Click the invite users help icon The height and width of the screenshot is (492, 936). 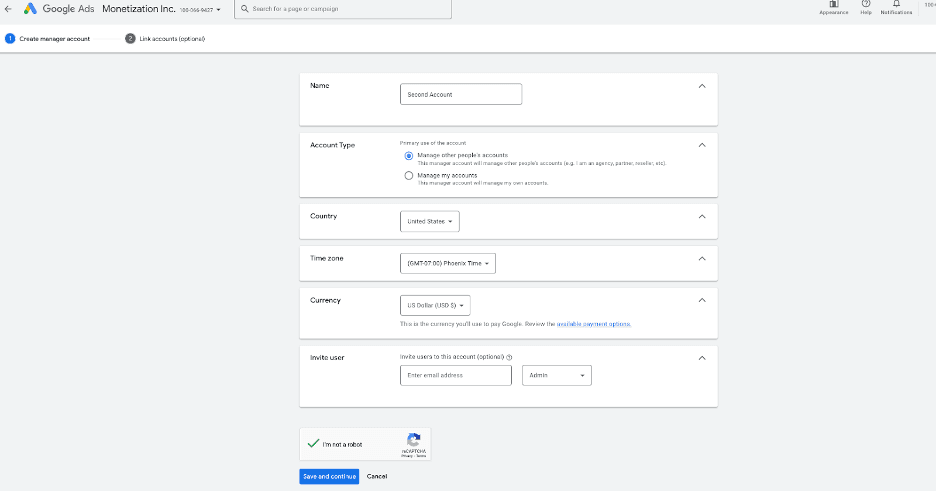pos(509,357)
